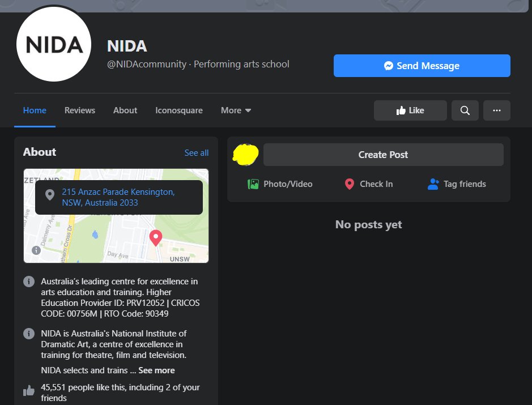
Task: Toggle the Like button for NIDA page
Action: coord(410,110)
